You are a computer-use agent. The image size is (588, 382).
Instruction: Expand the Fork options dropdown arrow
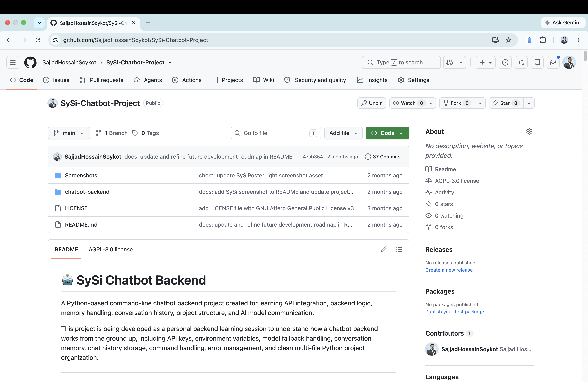click(480, 103)
